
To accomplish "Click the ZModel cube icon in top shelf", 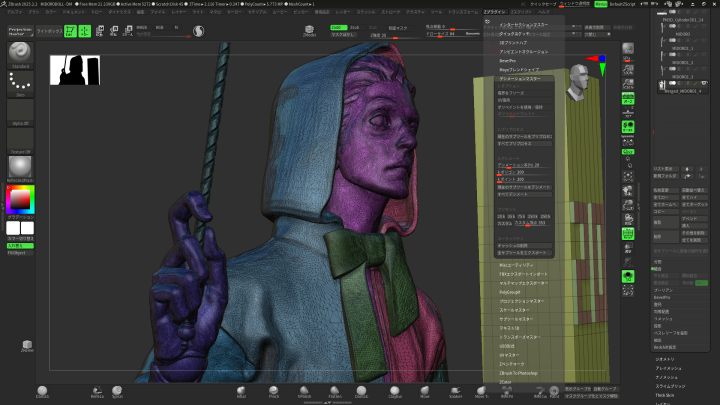I will click(x=309, y=31).
